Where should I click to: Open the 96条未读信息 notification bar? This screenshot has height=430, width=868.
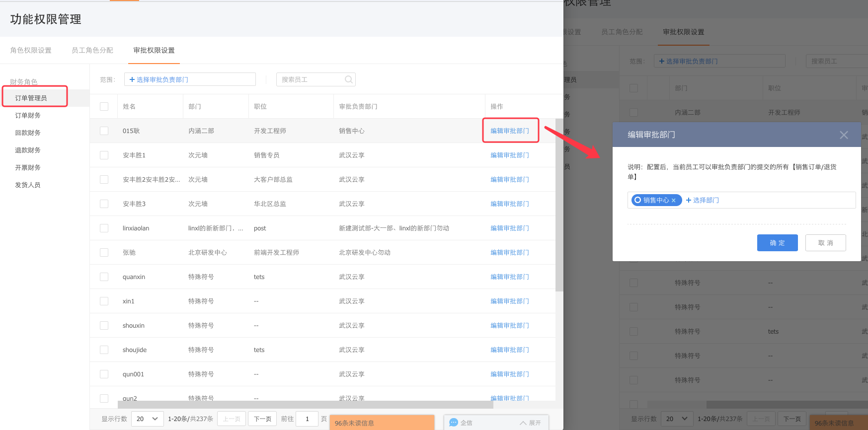(x=381, y=423)
